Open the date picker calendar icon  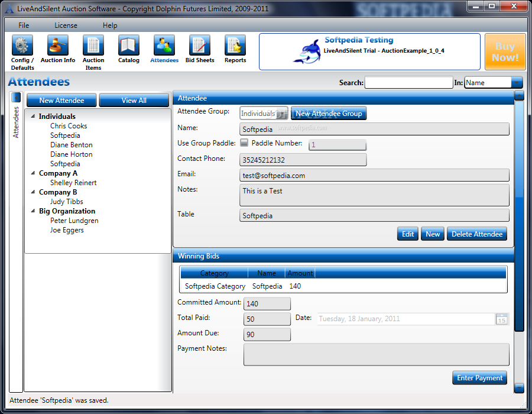(x=502, y=319)
